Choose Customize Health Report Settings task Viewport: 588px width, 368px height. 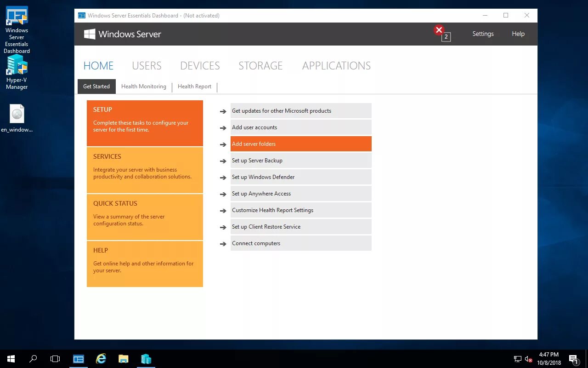click(301, 210)
